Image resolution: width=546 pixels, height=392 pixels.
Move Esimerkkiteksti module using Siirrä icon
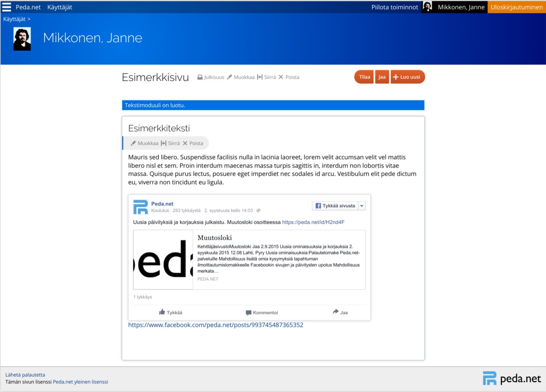tap(163, 143)
